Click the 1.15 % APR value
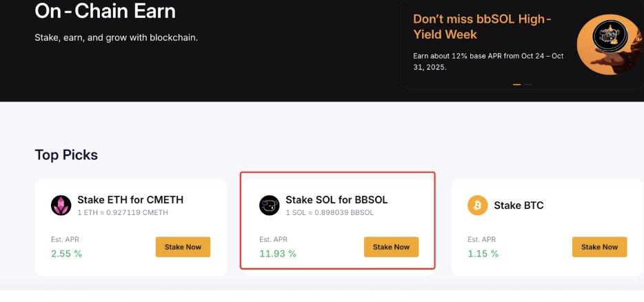This screenshot has width=644, height=302. pyautogui.click(x=483, y=254)
